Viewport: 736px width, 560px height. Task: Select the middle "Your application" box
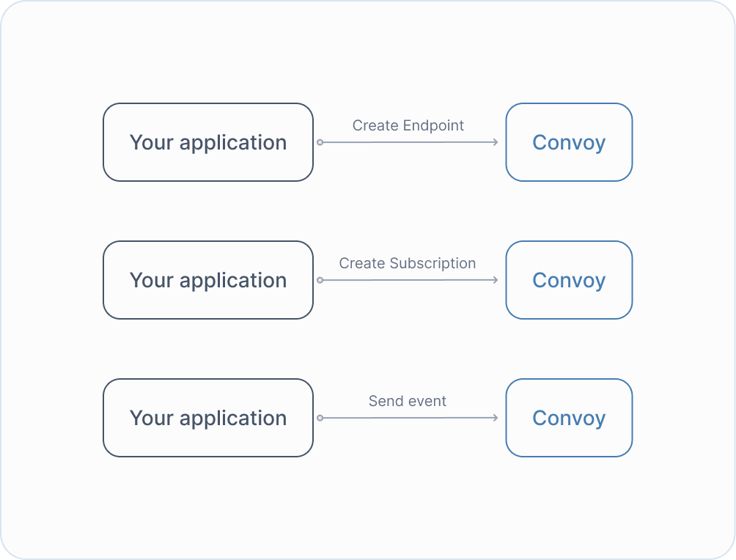point(208,280)
